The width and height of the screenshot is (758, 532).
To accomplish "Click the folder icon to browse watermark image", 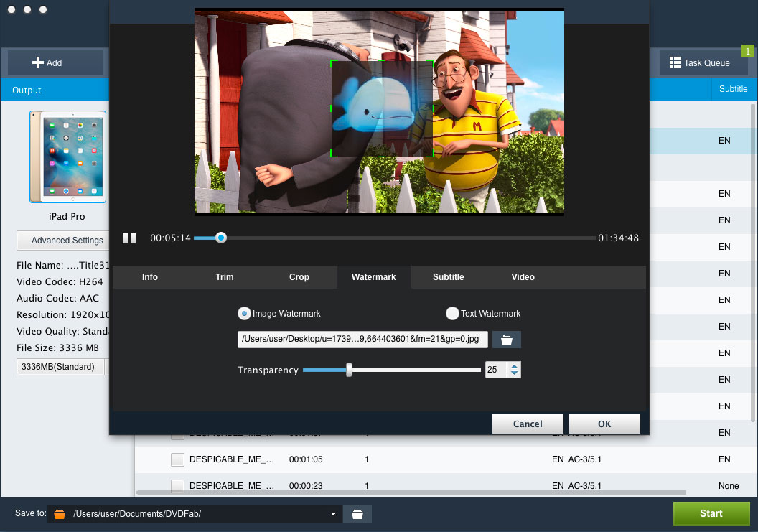I will [x=506, y=340].
